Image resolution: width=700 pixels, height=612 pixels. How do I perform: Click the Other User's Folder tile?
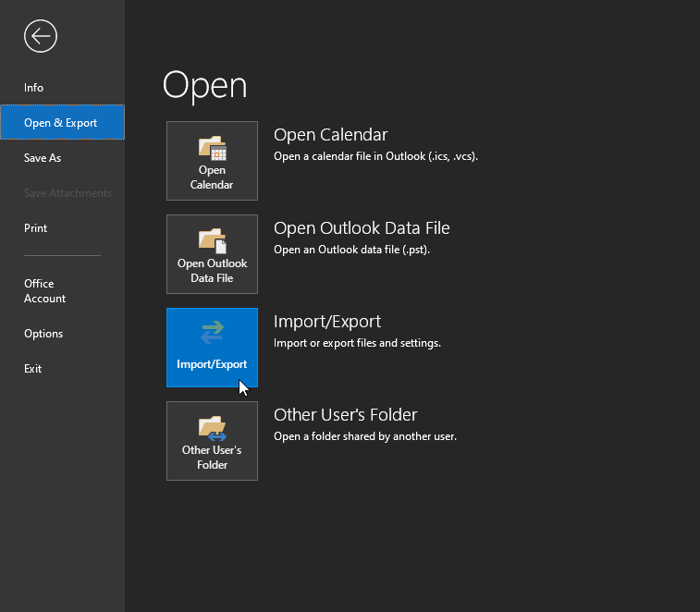click(212, 441)
